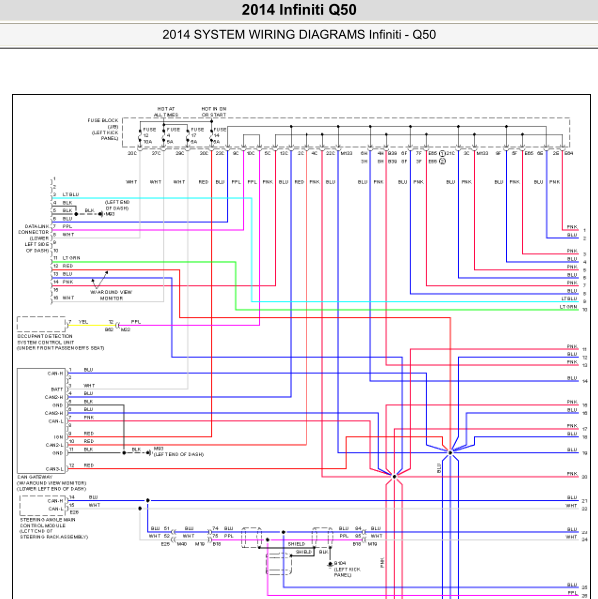Click the 'LT BLU' label at right-edge wire 9
The height and width of the screenshot is (599, 598).
coord(569,299)
